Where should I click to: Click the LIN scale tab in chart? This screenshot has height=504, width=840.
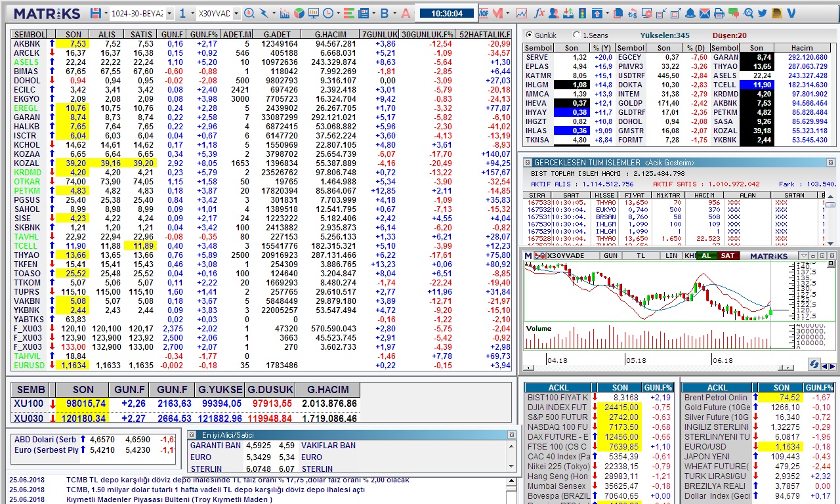point(671,255)
